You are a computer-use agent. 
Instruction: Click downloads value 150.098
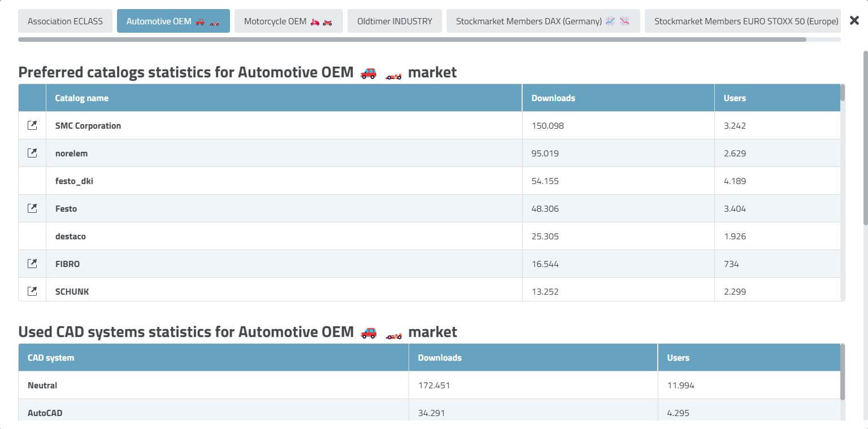(548, 125)
